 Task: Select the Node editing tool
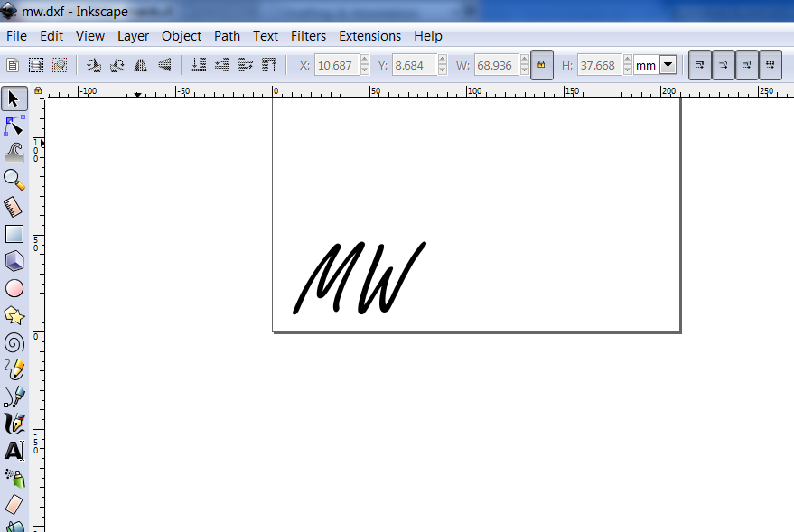tap(14, 126)
